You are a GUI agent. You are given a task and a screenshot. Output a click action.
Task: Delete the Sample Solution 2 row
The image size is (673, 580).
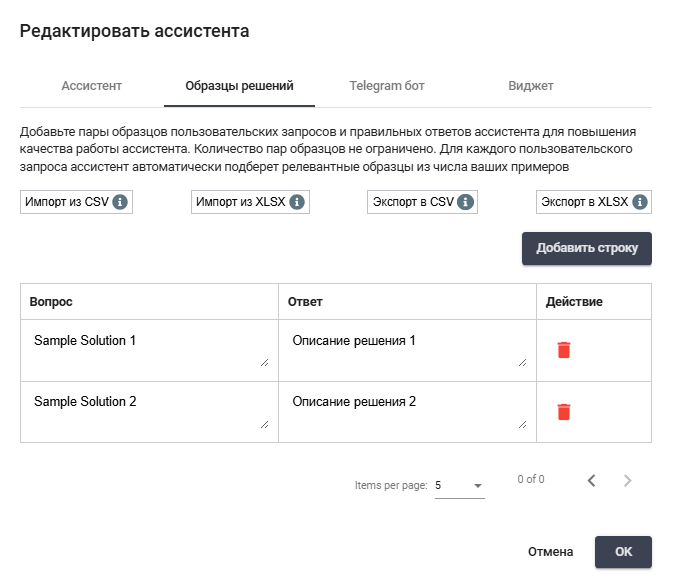click(564, 411)
